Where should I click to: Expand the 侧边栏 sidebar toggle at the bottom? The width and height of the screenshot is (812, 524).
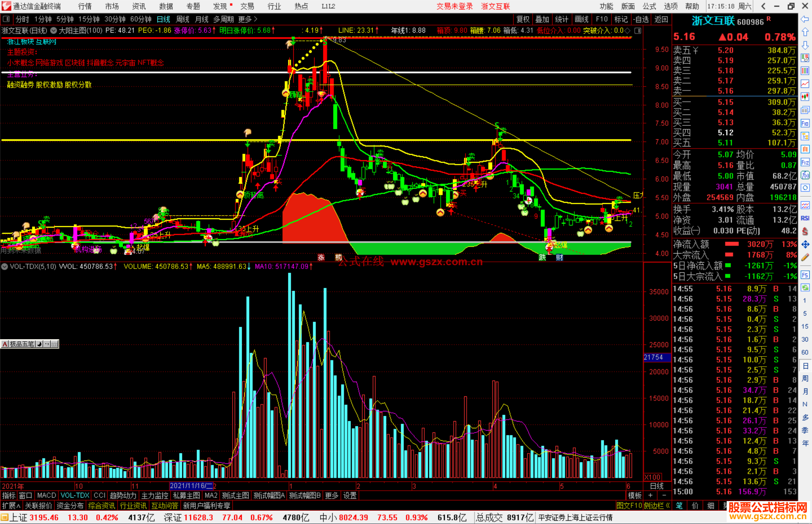[x=657, y=506]
